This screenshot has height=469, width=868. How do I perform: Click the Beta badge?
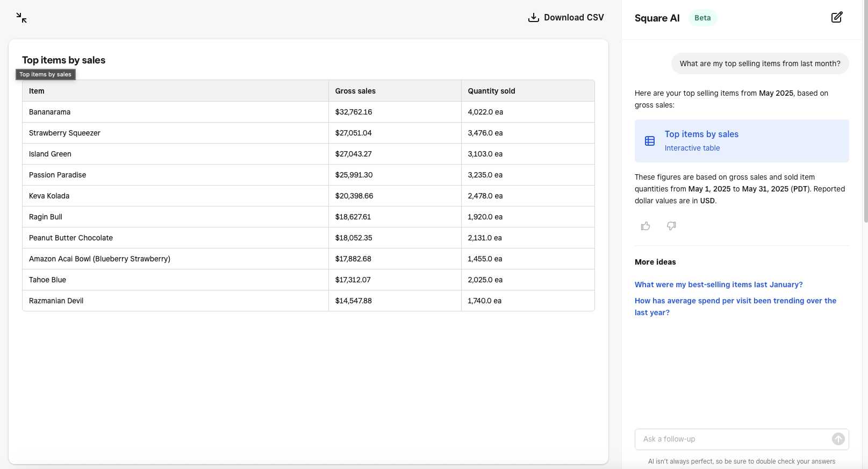point(702,18)
